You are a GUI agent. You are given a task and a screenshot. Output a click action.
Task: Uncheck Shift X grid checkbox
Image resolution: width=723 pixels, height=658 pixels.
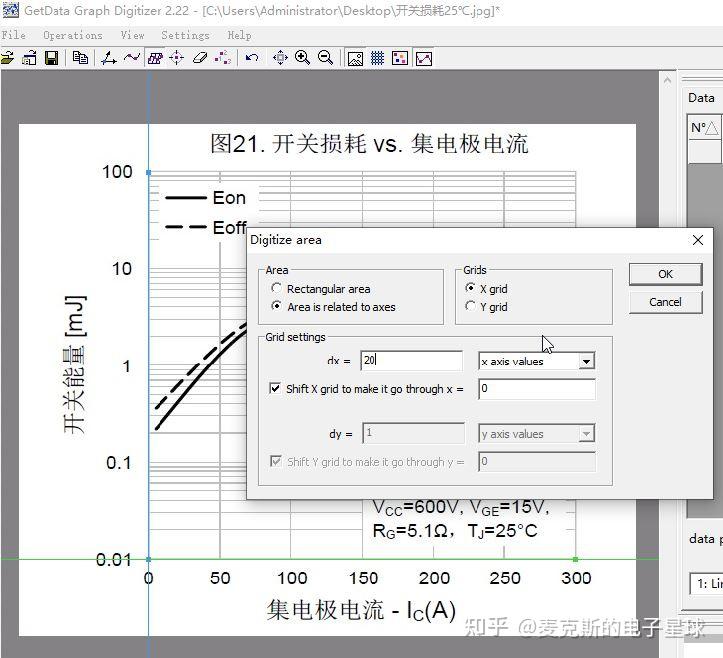275,388
